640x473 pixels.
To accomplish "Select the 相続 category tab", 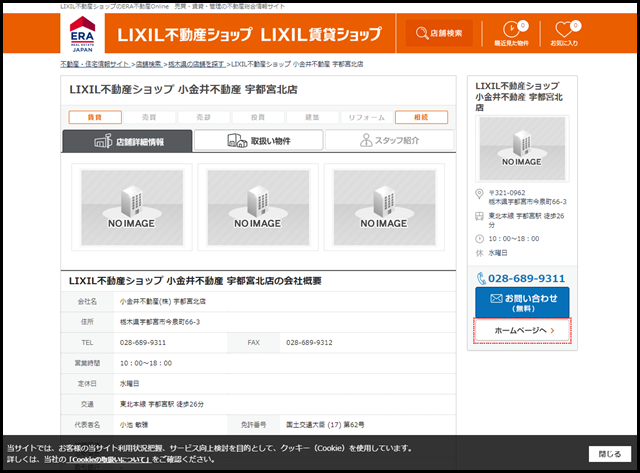I will pyautogui.click(x=422, y=117).
